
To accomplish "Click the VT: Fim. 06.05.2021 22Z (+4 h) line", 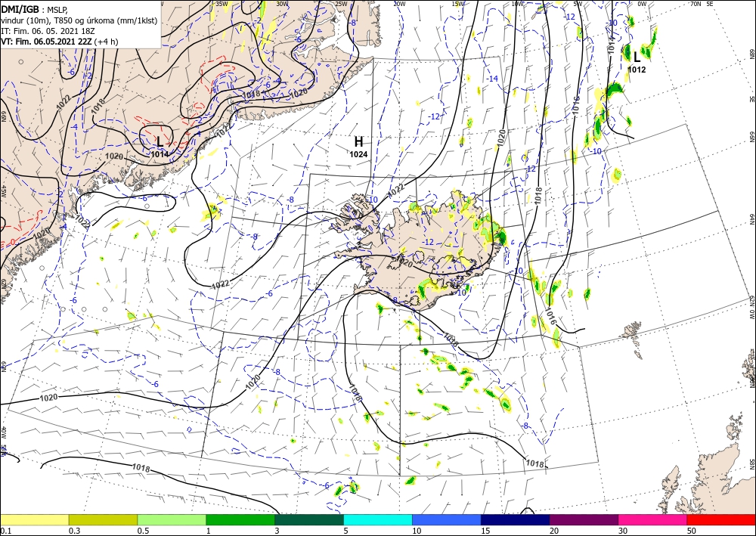I will tap(59, 42).
